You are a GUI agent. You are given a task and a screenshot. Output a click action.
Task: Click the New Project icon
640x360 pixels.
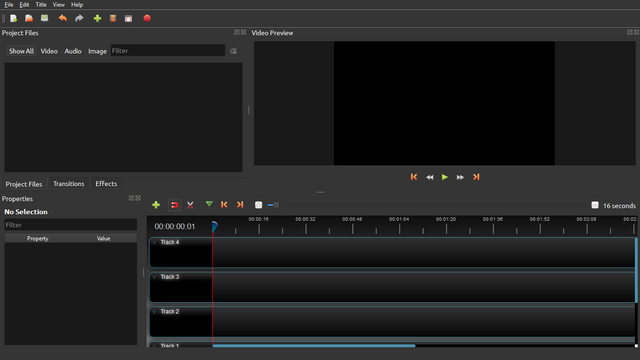tap(13, 18)
